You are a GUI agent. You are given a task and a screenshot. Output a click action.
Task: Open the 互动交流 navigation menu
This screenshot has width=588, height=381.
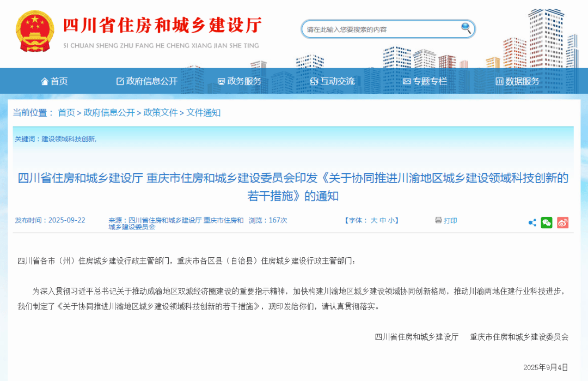pyautogui.click(x=332, y=81)
